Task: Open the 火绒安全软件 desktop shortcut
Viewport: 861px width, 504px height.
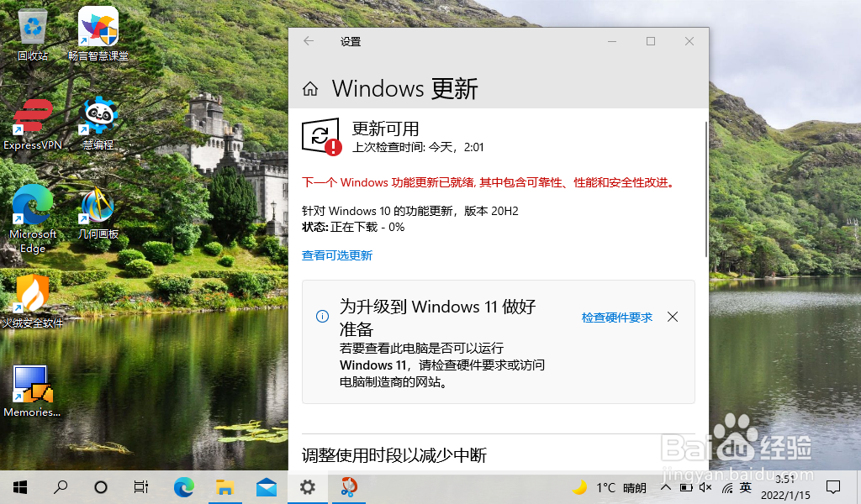Action: click(x=33, y=302)
